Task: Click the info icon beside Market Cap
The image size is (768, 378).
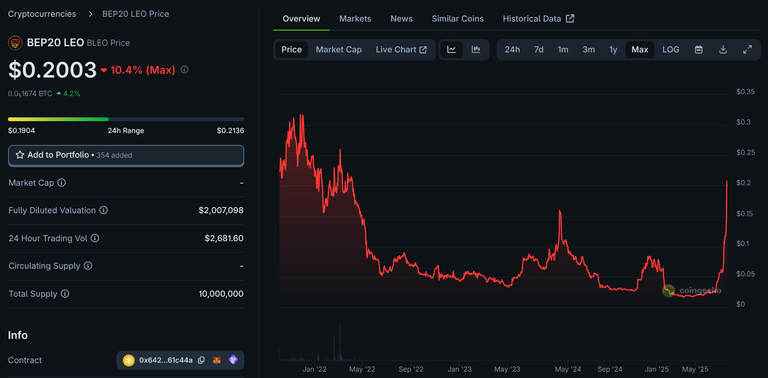Action: (61, 183)
